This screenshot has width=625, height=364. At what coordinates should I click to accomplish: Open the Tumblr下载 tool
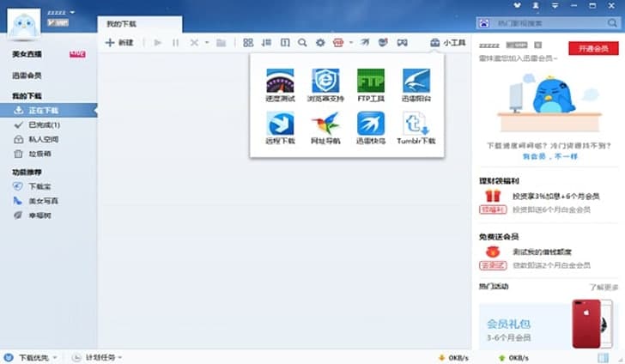pyautogui.click(x=416, y=128)
